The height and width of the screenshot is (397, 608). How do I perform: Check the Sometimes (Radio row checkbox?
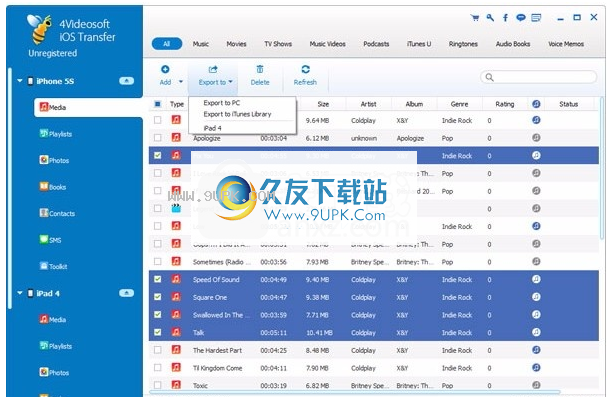click(157, 261)
